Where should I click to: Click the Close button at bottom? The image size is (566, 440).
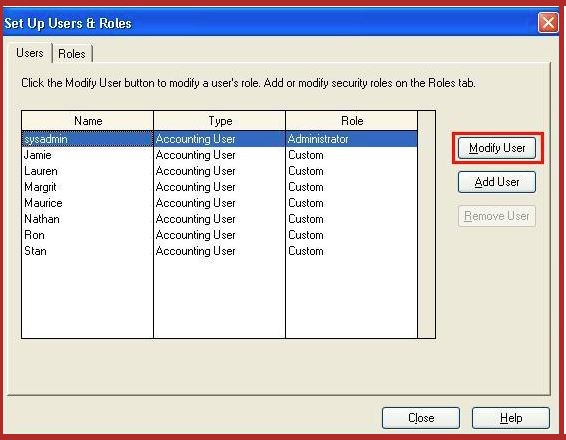[x=421, y=418]
